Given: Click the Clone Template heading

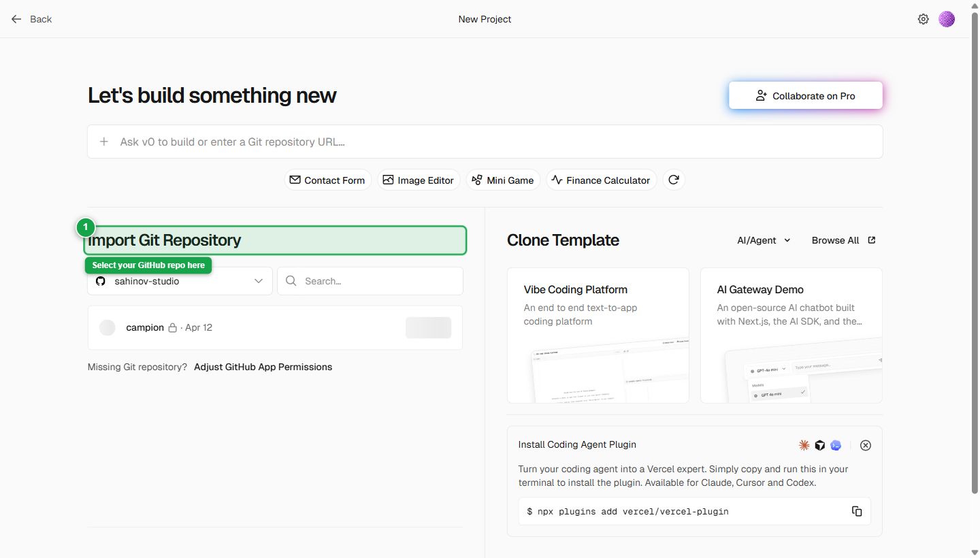Looking at the screenshot, I should [563, 240].
